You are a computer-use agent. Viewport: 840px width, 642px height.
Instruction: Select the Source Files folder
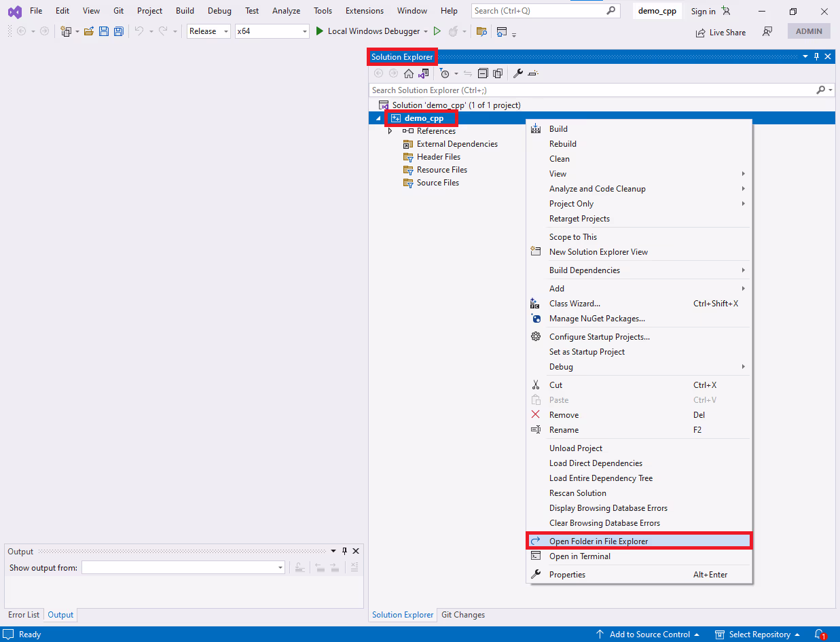(x=438, y=183)
